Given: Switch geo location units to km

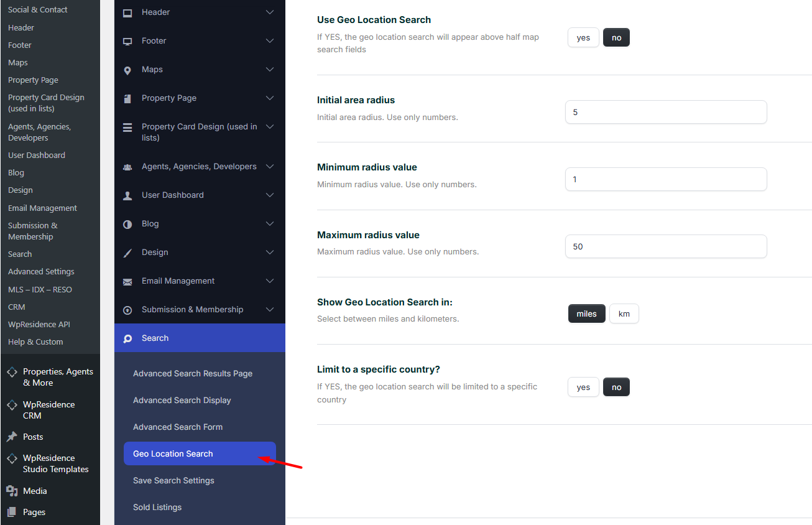Looking at the screenshot, I should point(624,314).
